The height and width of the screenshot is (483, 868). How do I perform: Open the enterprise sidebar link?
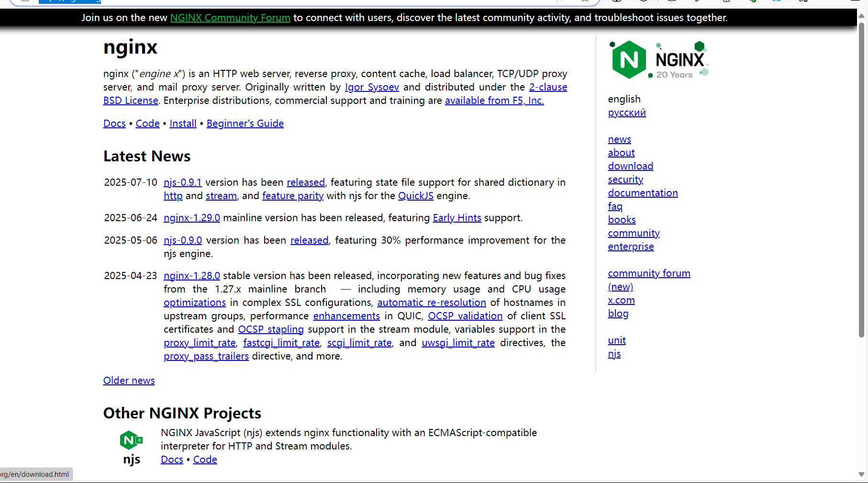(x=631, y=247)
